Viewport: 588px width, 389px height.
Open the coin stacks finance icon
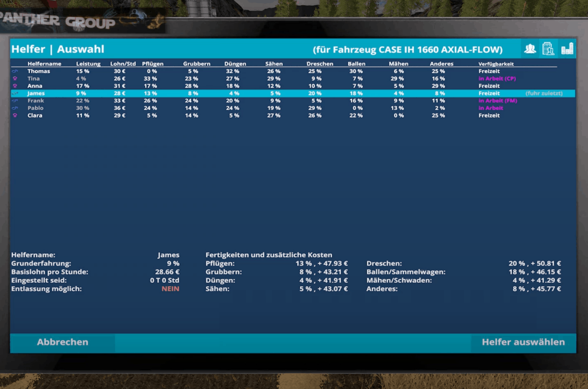(x=567, y=49)
